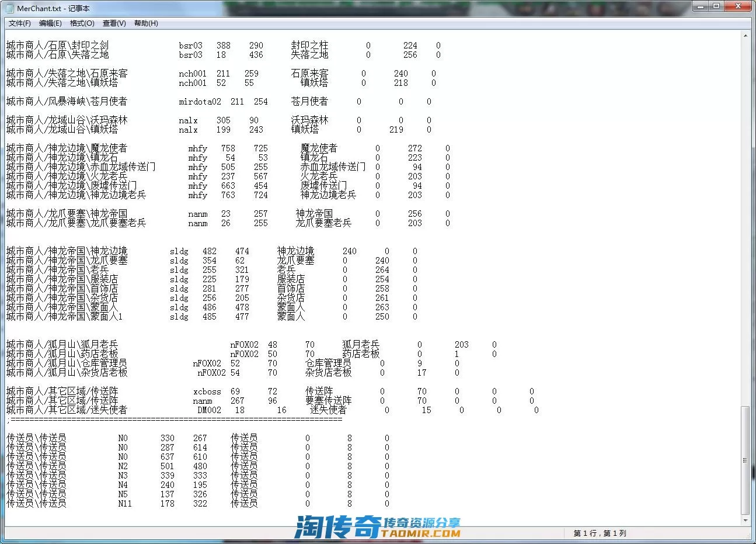
Task: Click the DM002 map code
Action: click(x=210, y=410)
